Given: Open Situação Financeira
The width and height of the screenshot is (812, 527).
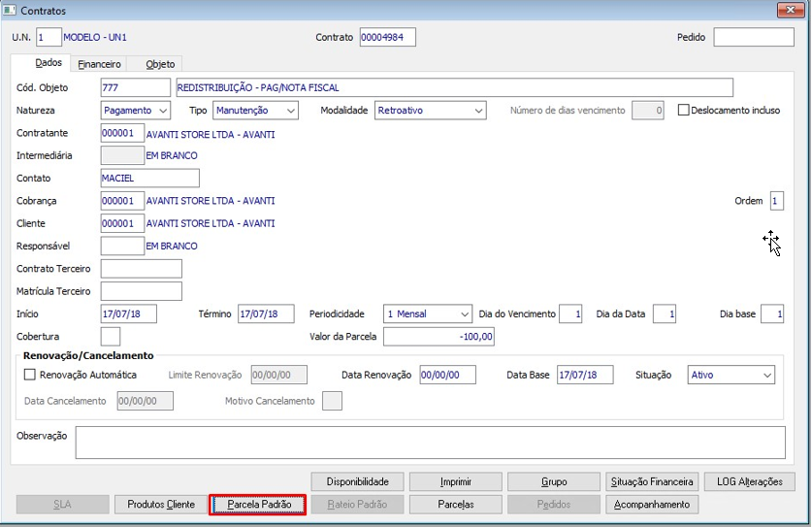Looking at the screenshot, I should tap(652, 481).
